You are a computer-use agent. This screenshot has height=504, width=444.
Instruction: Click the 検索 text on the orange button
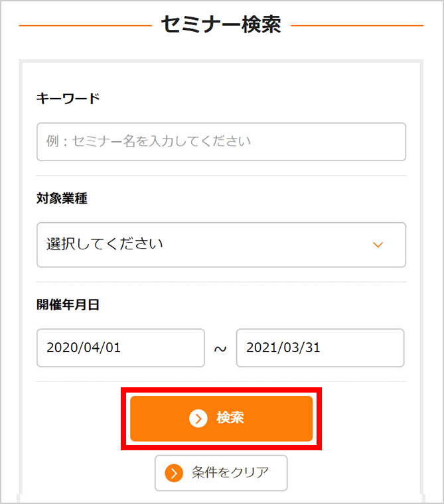[x=230, y=418]
